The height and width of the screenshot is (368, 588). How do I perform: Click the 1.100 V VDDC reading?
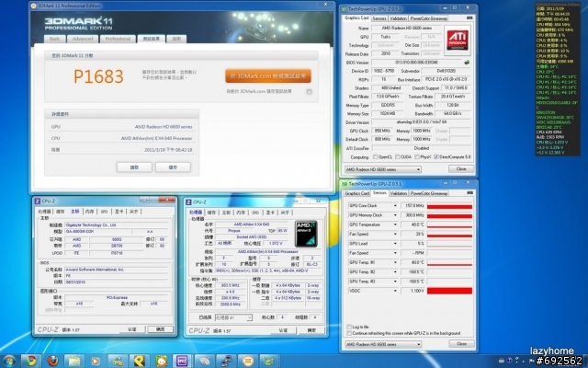coord(413,291)
